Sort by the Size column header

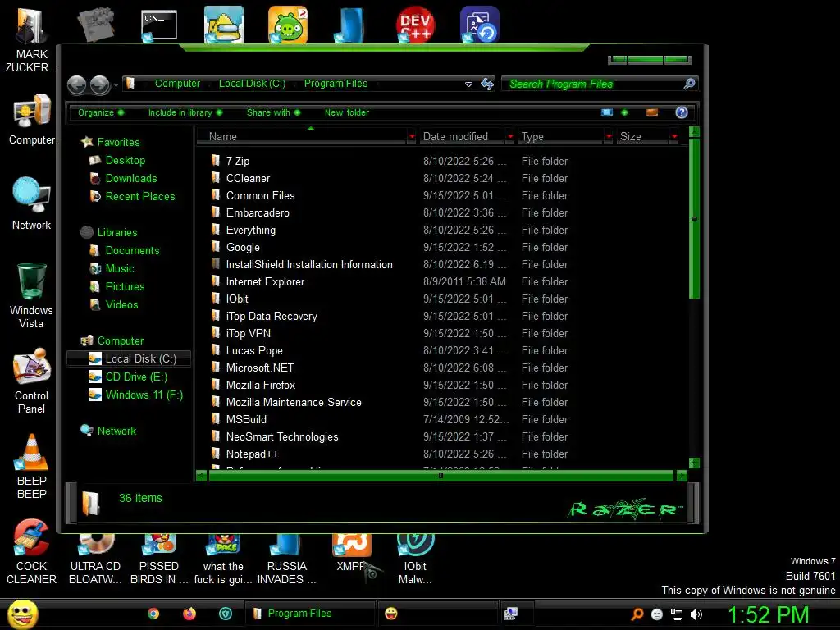pyautogui.click(x=642, y=136)
